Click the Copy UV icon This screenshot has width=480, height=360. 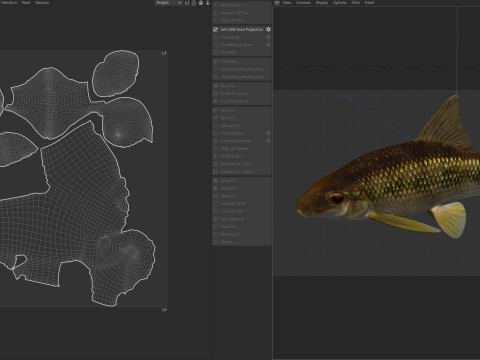click(x=215, y=181)
